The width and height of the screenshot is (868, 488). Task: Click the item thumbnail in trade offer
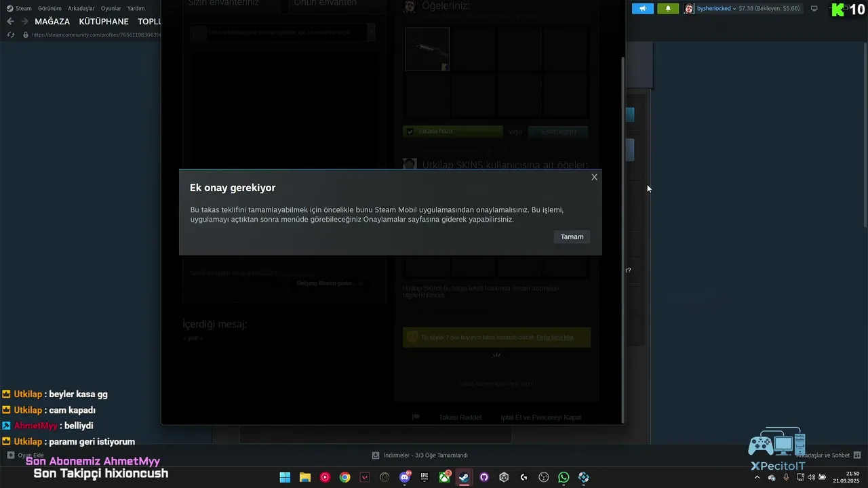[x=427, y=49]
